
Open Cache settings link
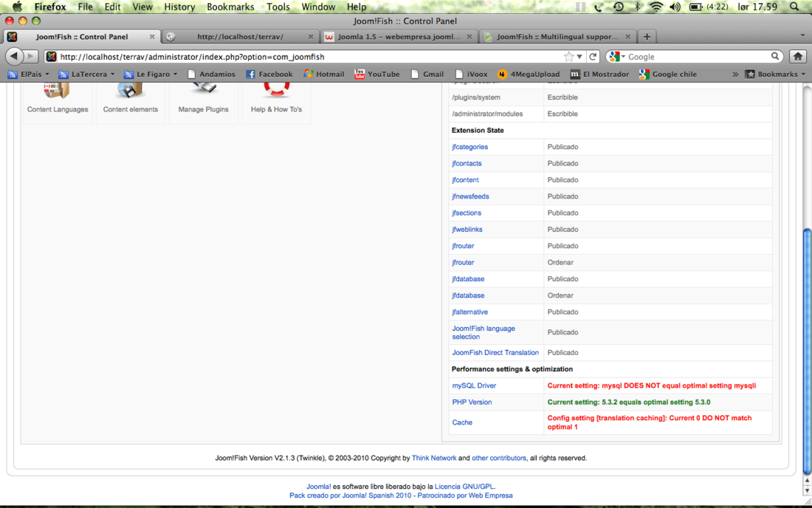[462, 422]
